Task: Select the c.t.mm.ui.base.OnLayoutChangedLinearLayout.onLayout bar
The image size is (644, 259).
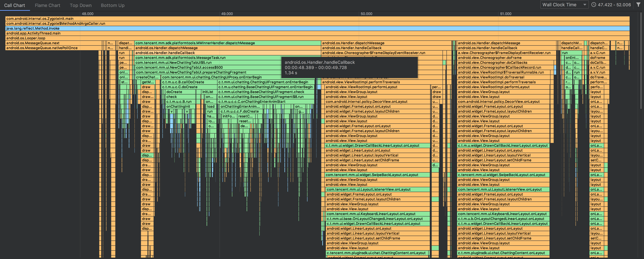Action: pyautogui.click(x=378, y=219)
